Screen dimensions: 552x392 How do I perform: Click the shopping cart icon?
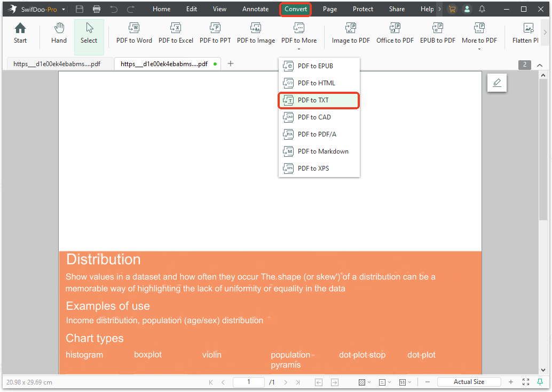[453, 9]
